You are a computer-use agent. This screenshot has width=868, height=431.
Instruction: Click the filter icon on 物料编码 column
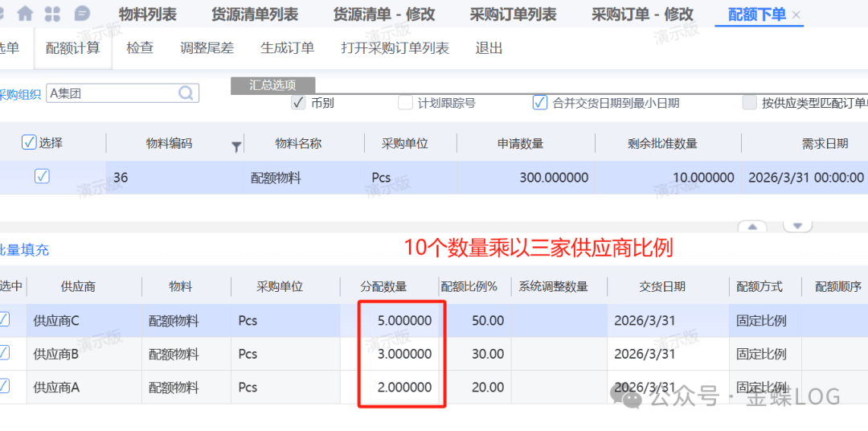pyautogui.click(x=236, y=146)
